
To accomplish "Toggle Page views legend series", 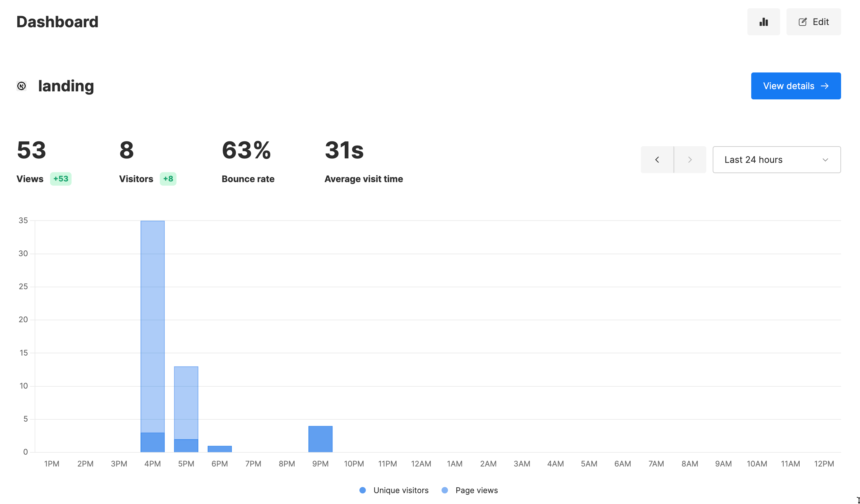I will pyautogui.click(x=477, y=490).
